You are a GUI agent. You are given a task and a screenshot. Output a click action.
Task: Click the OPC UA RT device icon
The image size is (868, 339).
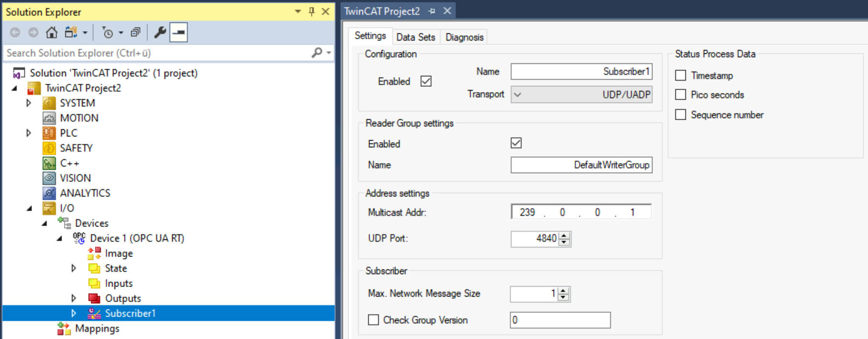(79, 238)
